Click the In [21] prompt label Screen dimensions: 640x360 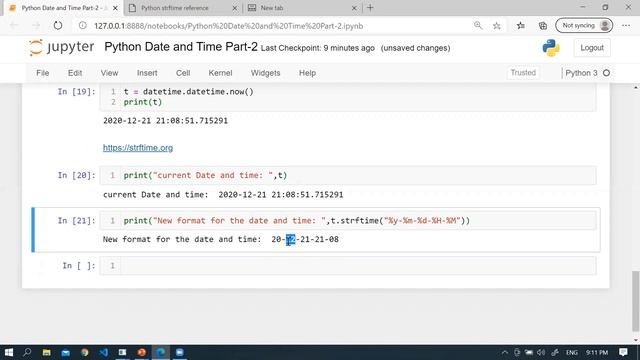pos(76,221)
